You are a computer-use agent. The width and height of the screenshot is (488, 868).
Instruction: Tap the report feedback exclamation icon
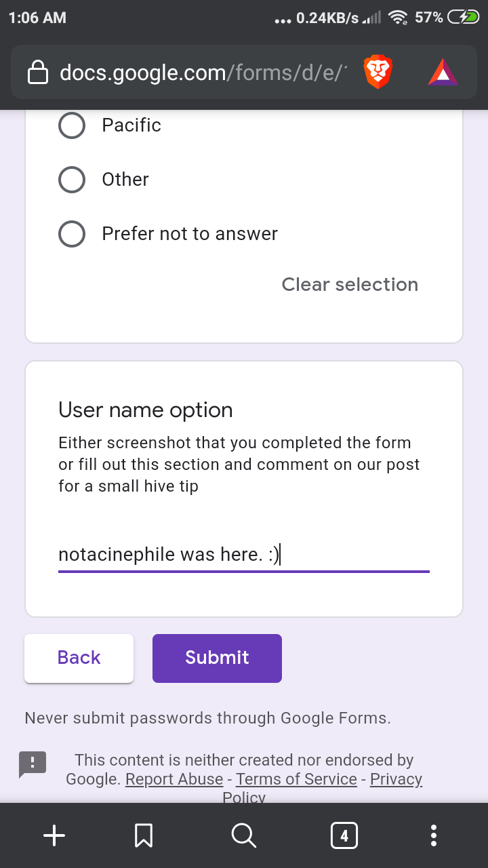(32, 764)
